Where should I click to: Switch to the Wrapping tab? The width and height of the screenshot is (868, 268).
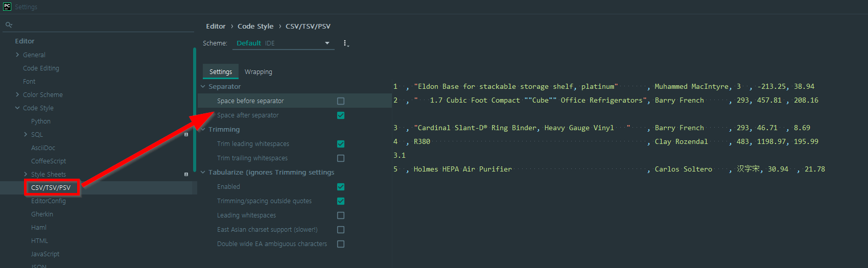tap(259, 72)
